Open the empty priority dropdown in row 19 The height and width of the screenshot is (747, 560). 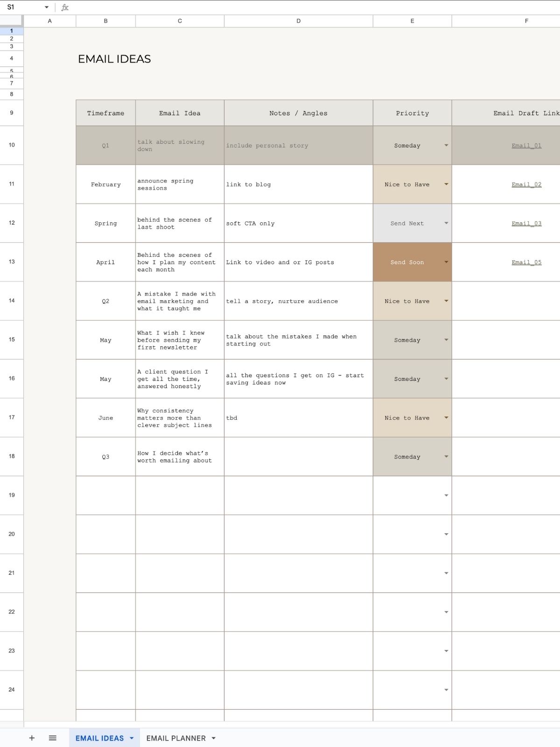click(x=446, y=495)
